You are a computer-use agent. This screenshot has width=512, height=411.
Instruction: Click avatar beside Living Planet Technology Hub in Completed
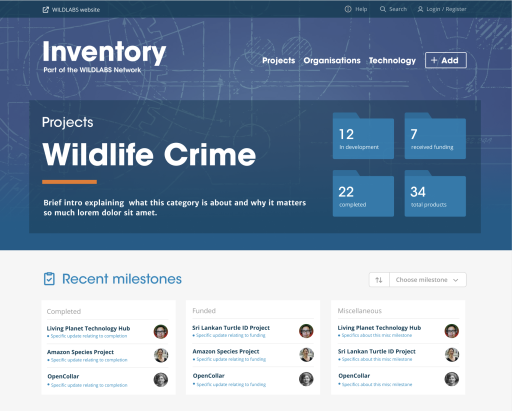click(161, 332)
